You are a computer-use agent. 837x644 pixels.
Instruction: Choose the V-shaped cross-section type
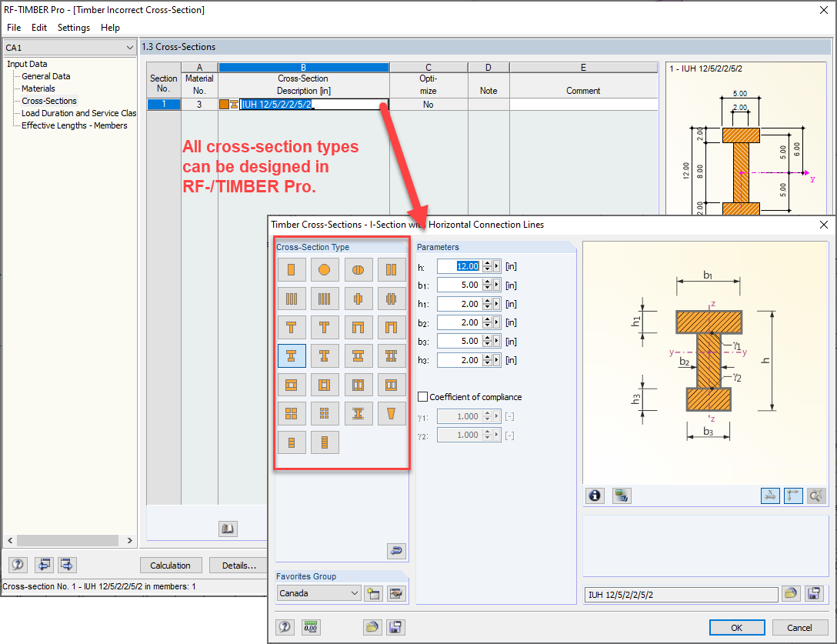392,413
